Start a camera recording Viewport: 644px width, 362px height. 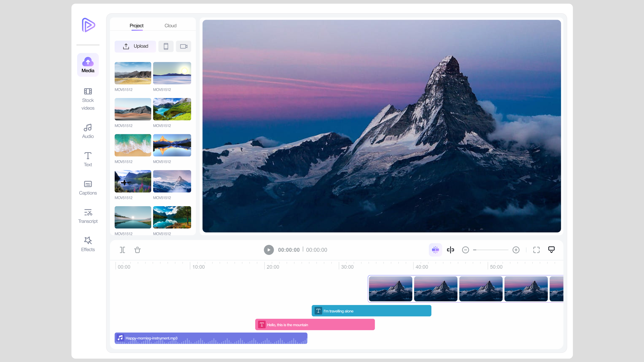[x=183, y=46]
